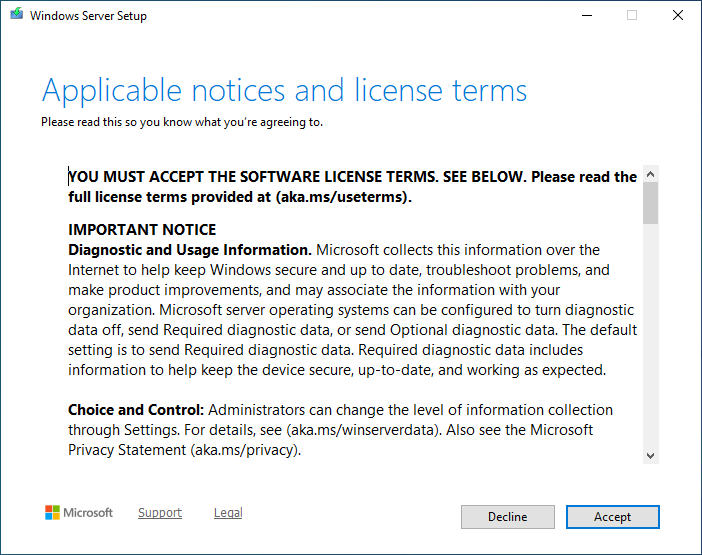Click the disabled maximize button in title bar
702x555 pixels.
(x=632, y=16)
